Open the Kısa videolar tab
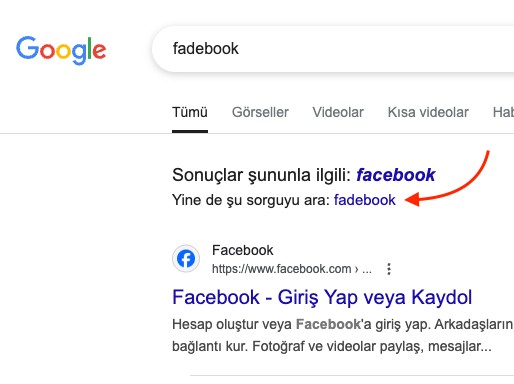Screen dimensions: 514x384 pos(428,112)
